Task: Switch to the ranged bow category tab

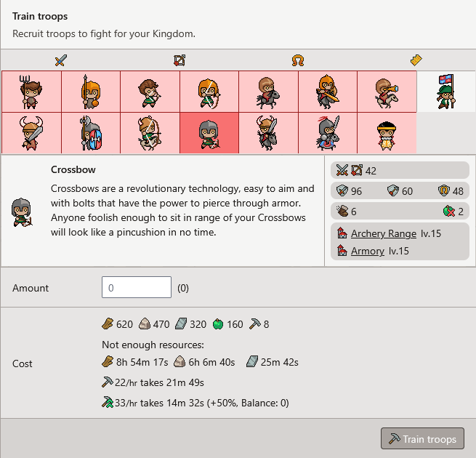Action: pyautogui.click(x=179, y=60)
